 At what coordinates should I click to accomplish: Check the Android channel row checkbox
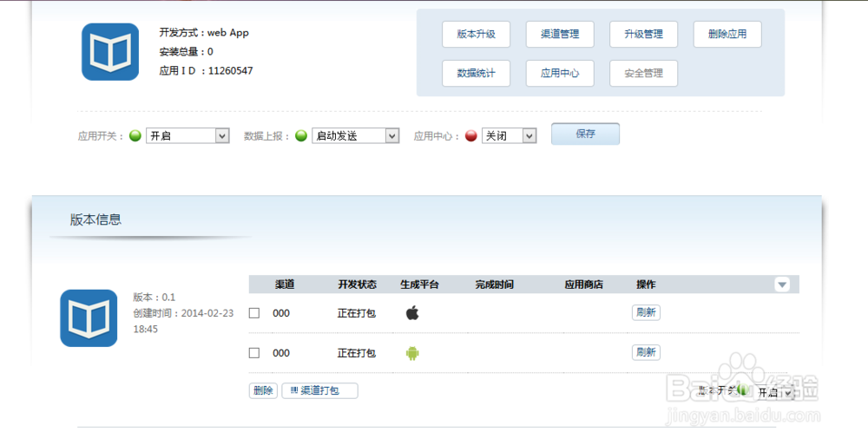click(x=254, y=353)
